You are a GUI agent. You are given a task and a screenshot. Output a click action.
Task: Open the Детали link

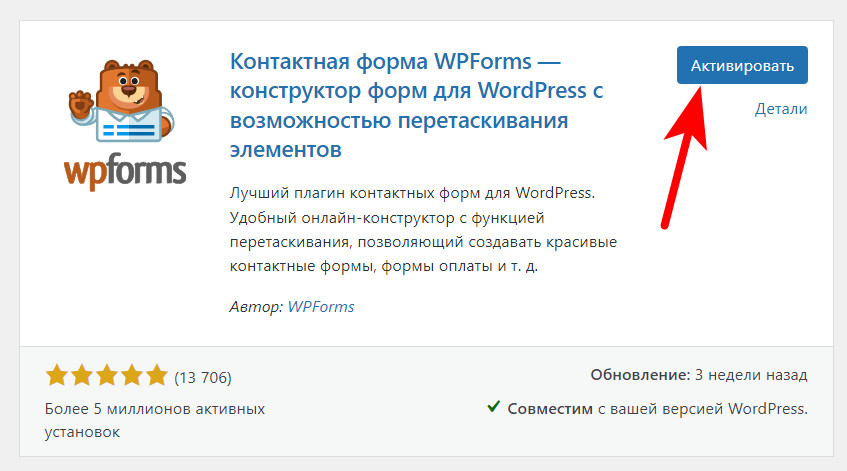(781, 109)
